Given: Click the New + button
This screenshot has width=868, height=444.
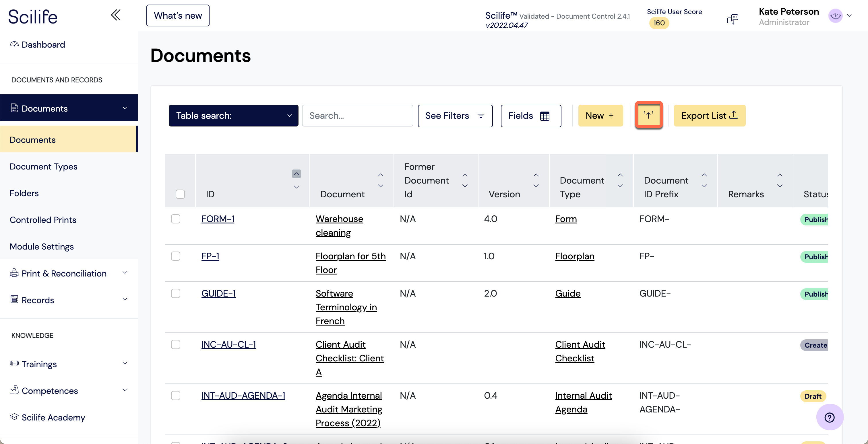Looking at the screenshot, I should (600, 116).
